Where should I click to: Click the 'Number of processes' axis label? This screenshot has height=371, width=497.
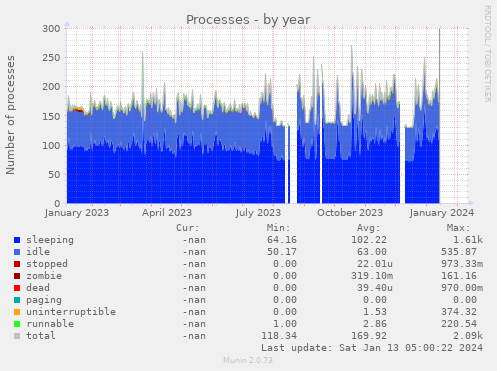coord(11,115)
